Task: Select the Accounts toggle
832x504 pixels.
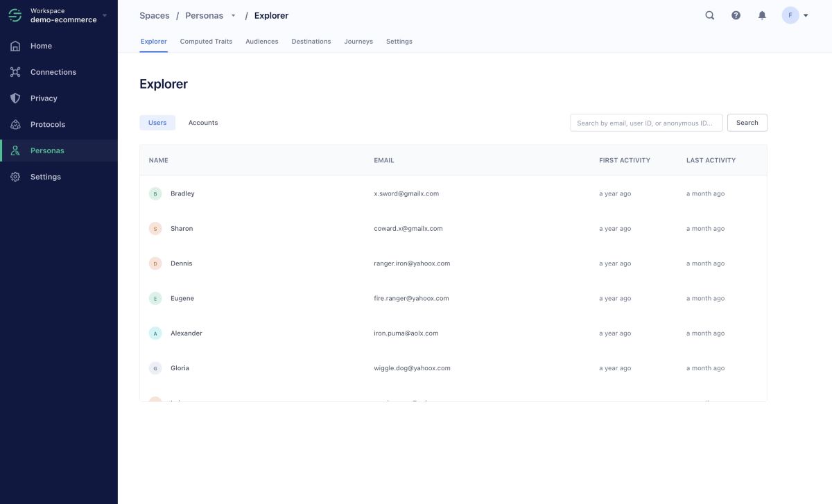Action: pyautogui.click(x=203, y=123)
